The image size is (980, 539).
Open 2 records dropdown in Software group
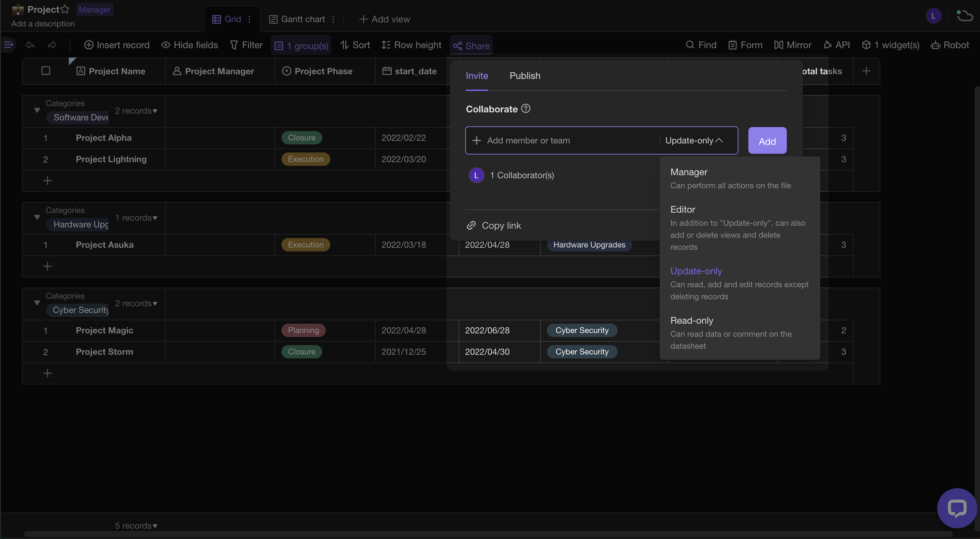[136, 111]
